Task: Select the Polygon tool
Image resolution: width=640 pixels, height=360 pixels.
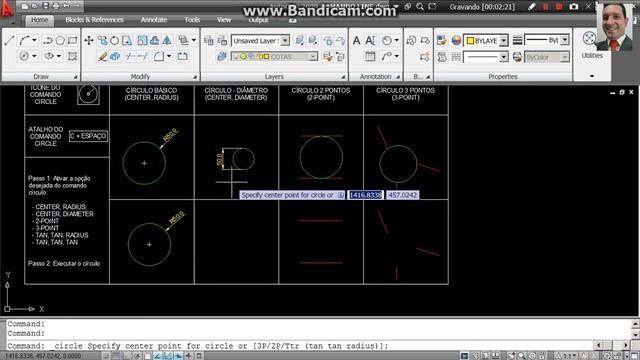Action: pyautogui.click(x=60, y=40)
